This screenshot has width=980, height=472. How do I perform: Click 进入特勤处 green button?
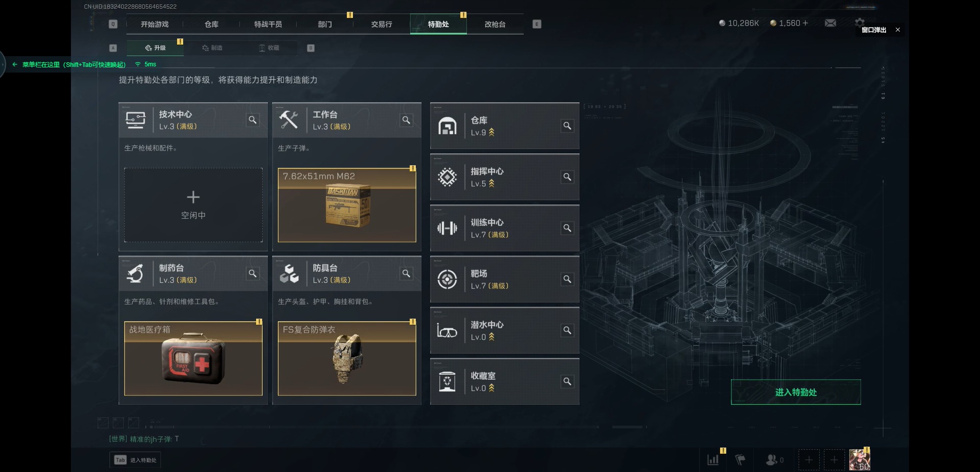(796, 392)
